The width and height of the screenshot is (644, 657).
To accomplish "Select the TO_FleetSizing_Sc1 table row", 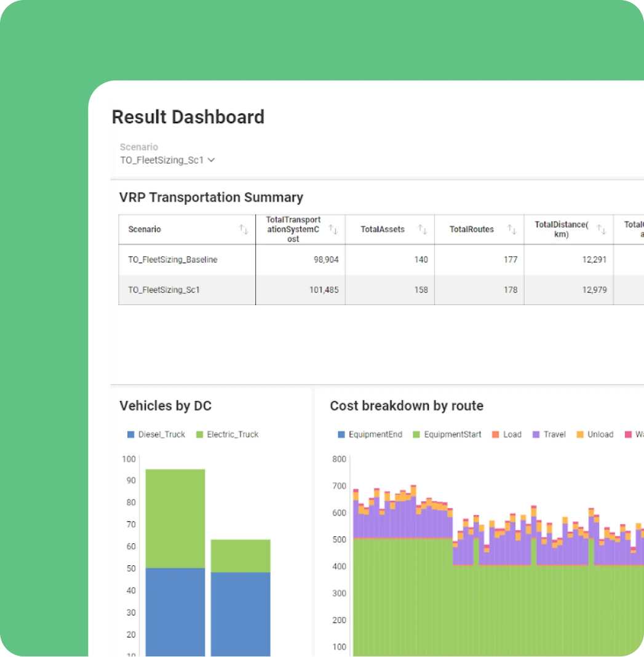I will point(381,290).
